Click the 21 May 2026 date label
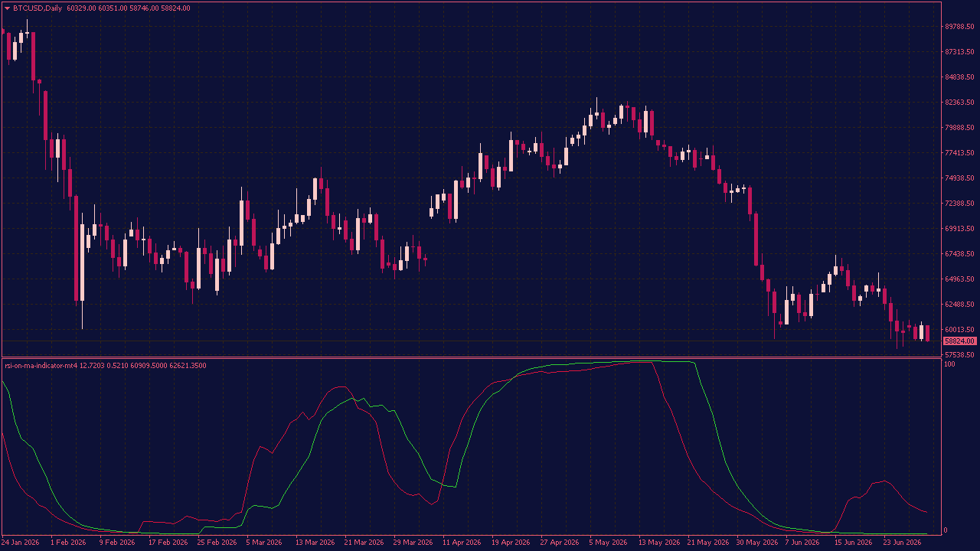The height and width of the screenshot is (551, 980). [707, 543]
